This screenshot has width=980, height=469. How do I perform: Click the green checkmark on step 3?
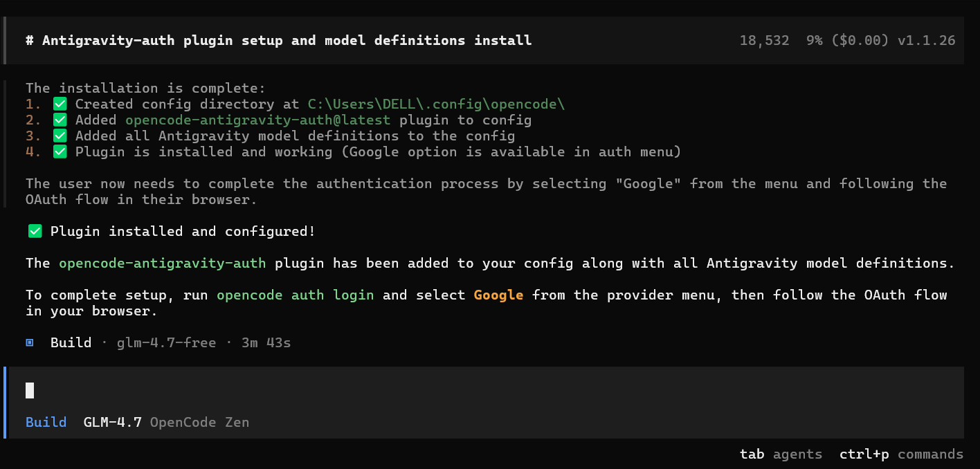point(60,136)
